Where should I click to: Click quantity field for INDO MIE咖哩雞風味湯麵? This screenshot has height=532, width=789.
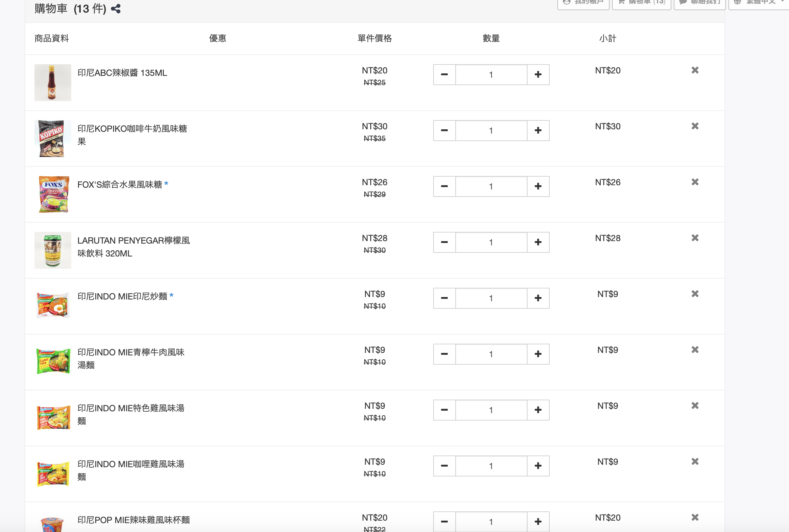point(491,466)
